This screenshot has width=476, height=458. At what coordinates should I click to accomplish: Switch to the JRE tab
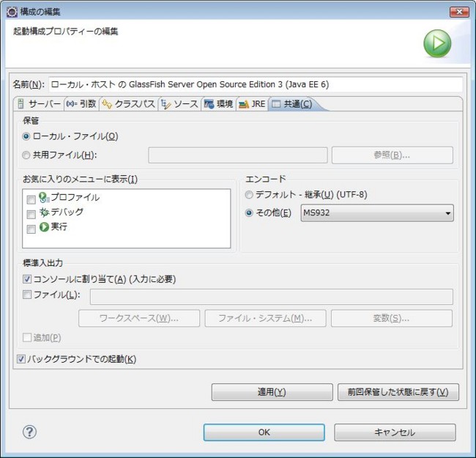click(252, 104)
